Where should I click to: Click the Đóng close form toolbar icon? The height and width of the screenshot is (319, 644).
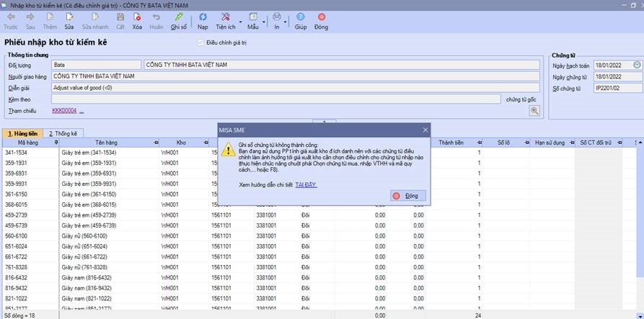(321, 17)
